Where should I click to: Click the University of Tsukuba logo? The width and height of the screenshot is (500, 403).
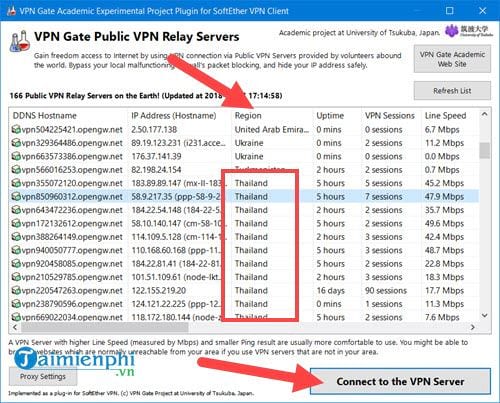468,31
